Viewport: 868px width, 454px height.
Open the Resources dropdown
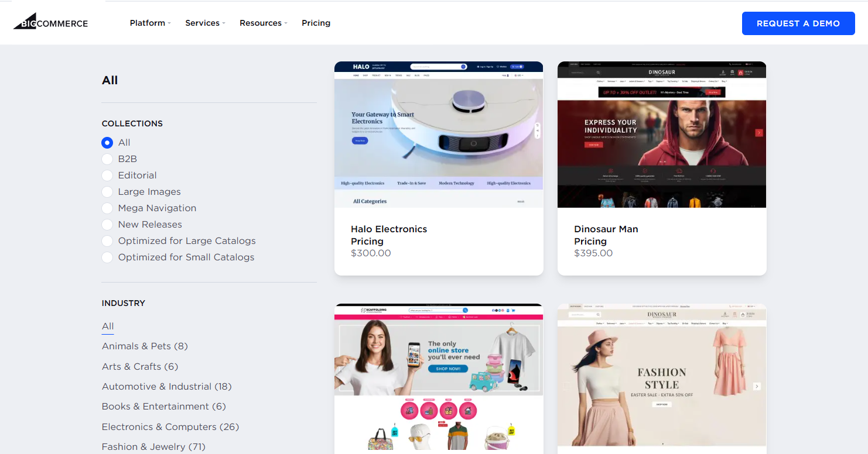coord(262,23)
